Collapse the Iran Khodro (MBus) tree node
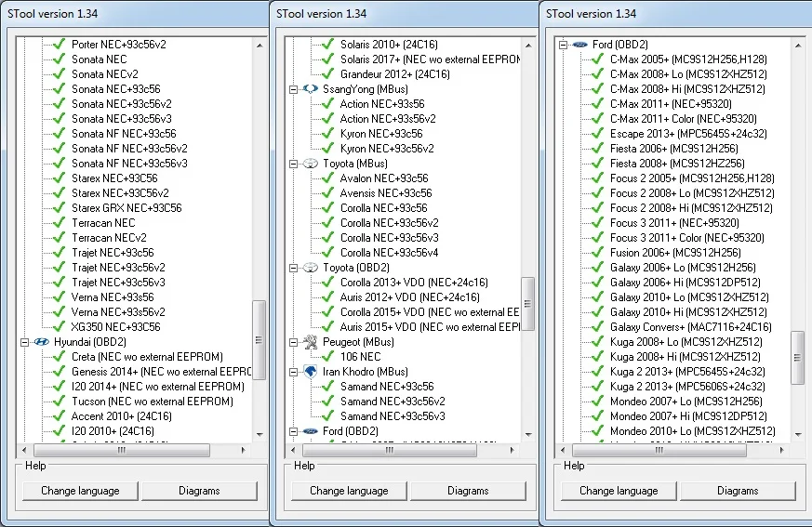This screenshot has width=812, height=527. [x=293, y=372]
